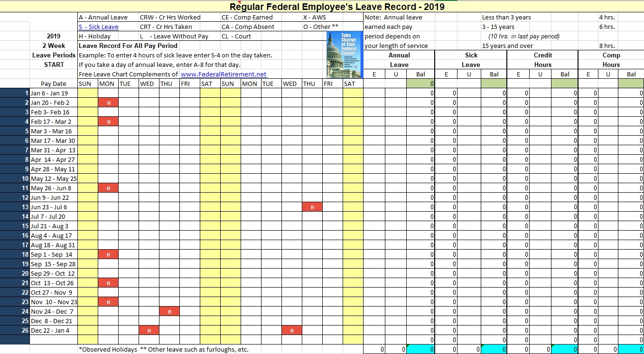Select the Mar 17 - Mar 30 pay period cell
Viewport: 644px width, 354px height.
[53, 141]
